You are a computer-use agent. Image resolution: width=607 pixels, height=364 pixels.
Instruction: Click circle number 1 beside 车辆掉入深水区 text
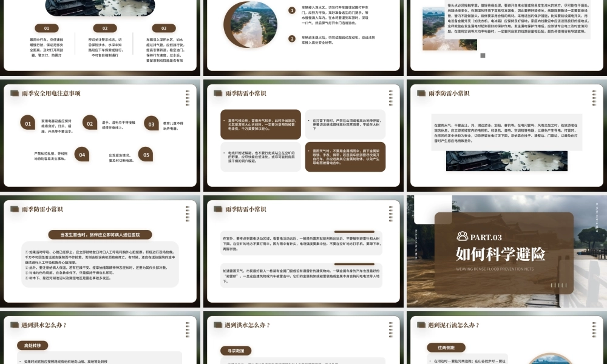(x=292, y=10)
